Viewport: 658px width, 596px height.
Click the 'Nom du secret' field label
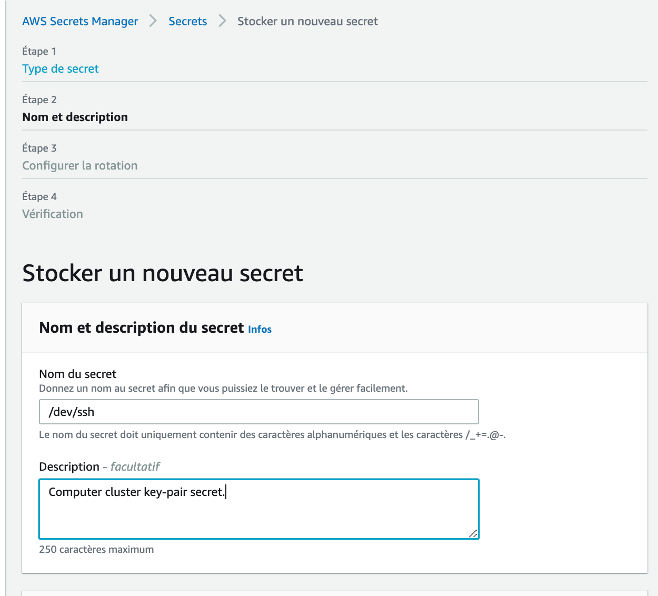tap(78, 374)
